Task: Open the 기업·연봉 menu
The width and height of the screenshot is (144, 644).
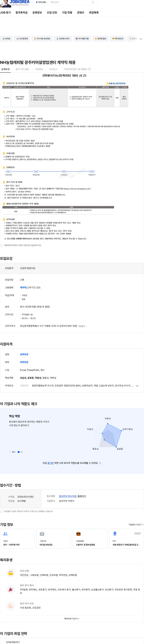Action: pos(67,12)
